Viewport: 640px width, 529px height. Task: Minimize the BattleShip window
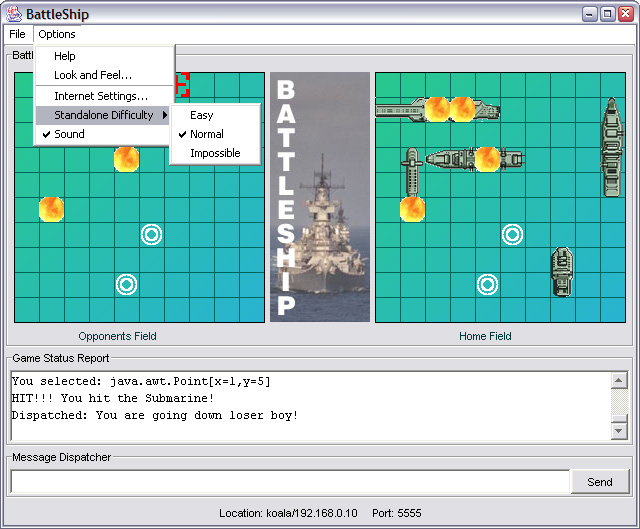tap(589, 14)
